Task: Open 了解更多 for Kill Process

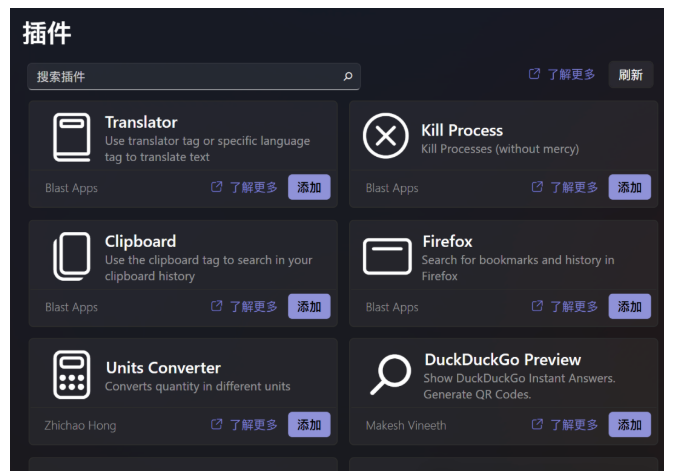Action: click(574, 187)
